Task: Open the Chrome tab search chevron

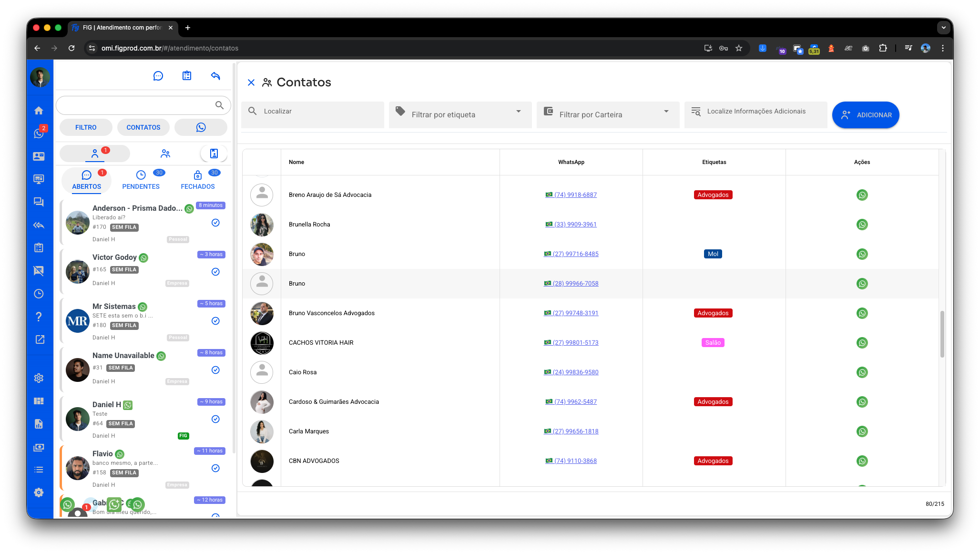Action: click(x=943, y=28)
